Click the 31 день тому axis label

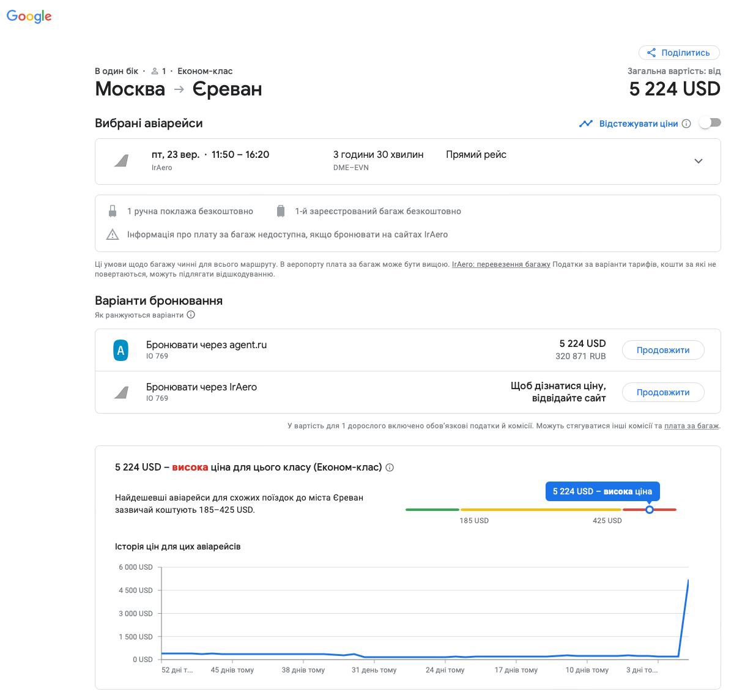(x=374, y=670)
